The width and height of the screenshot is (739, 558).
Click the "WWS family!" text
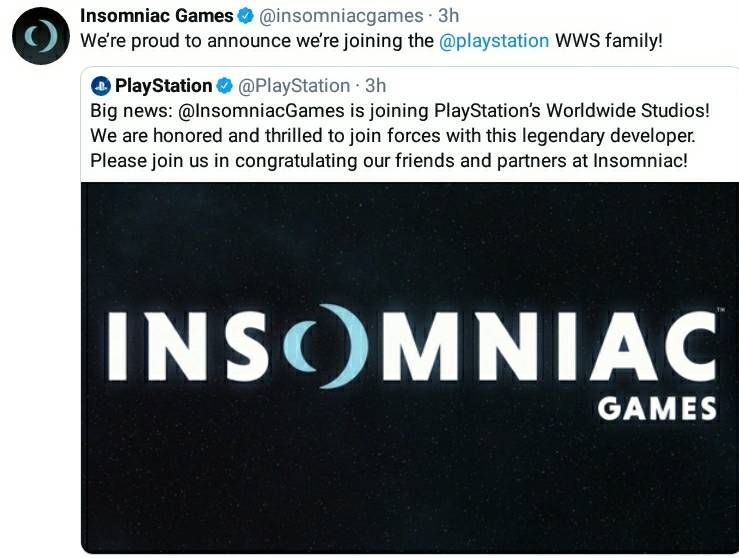(609, 41)
